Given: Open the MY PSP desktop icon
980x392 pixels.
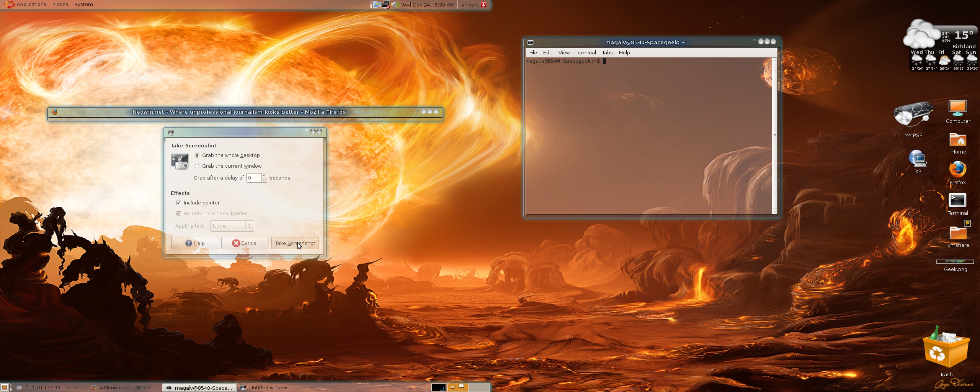Looking at the screenshot, I should [913, 115].
